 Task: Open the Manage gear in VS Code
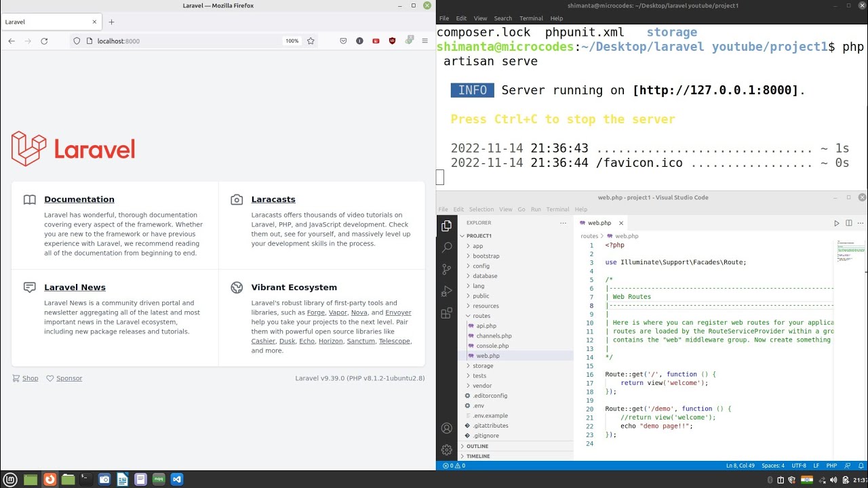[x=446, y=449]
